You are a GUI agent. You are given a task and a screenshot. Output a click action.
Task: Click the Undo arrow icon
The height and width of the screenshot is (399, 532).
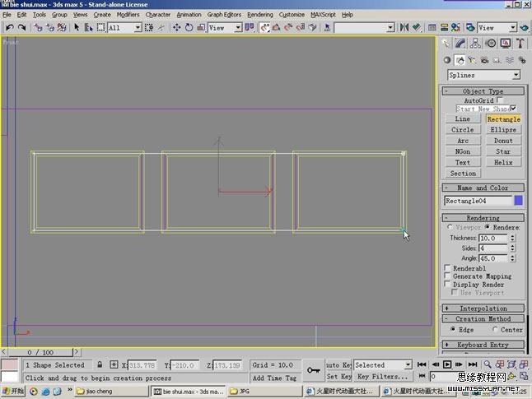(x=10, y=27)
